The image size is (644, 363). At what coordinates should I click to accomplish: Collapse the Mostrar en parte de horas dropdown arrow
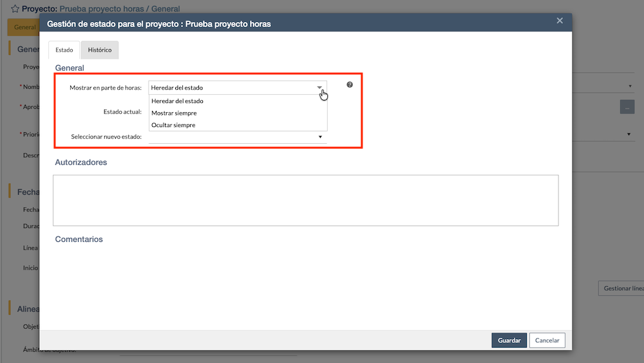click(x=319, y=88)
